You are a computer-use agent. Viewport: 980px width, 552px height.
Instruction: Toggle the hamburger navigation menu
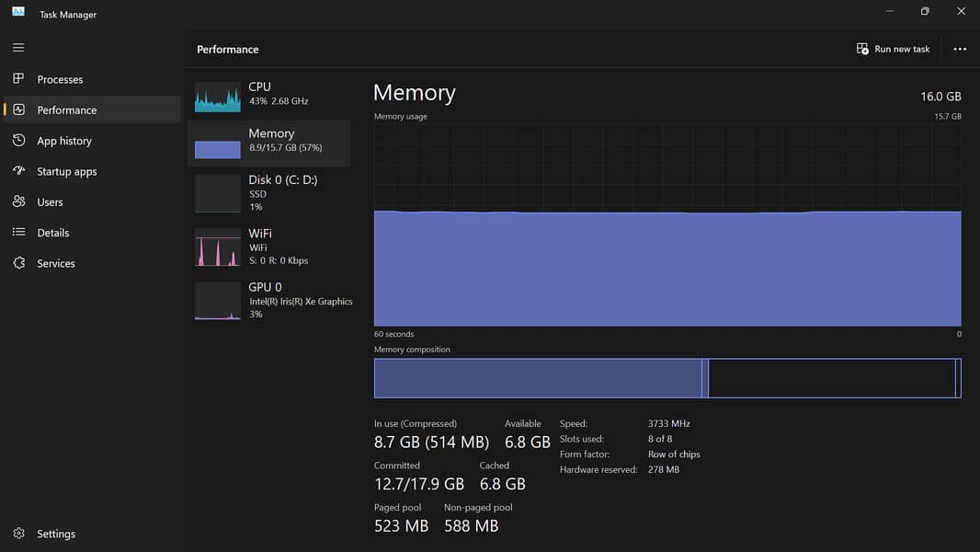coord(18,47)
